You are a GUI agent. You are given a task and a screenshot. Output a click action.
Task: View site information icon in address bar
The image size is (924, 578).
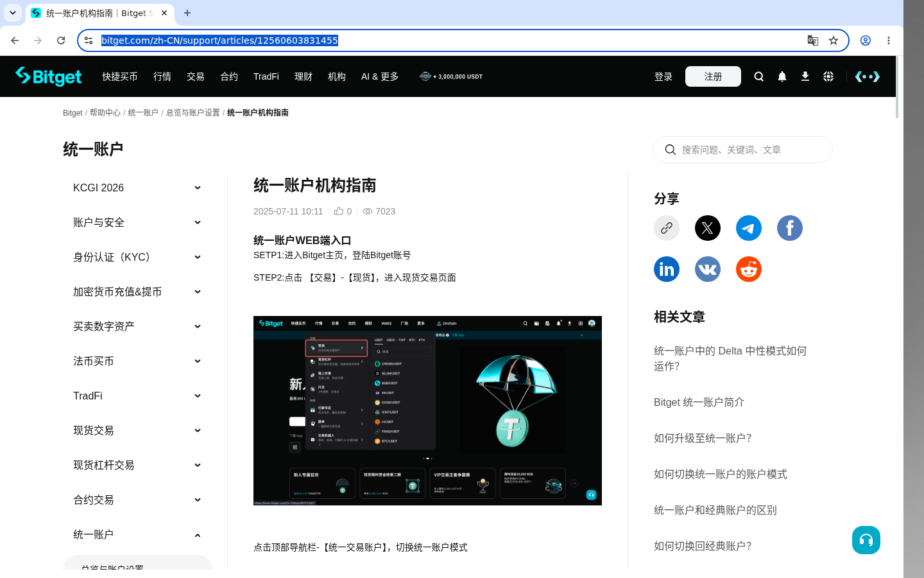(x=89, y=40)
